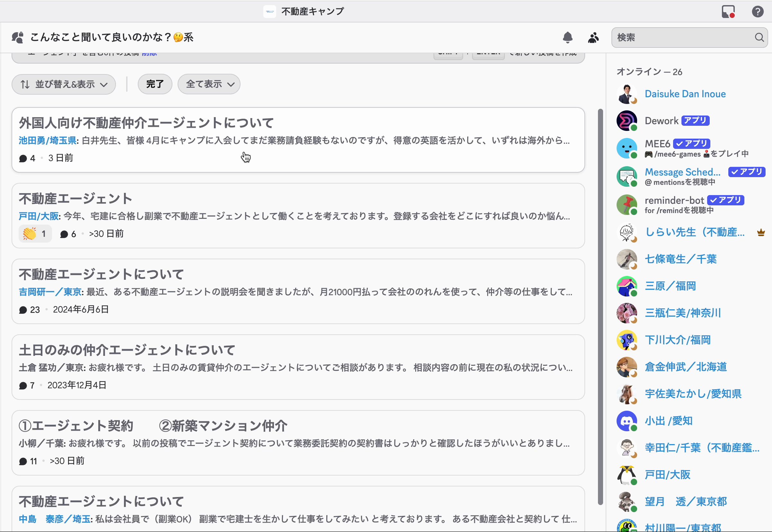Click the search magnifier icon

pyautogui.click(x=759, y=37)
